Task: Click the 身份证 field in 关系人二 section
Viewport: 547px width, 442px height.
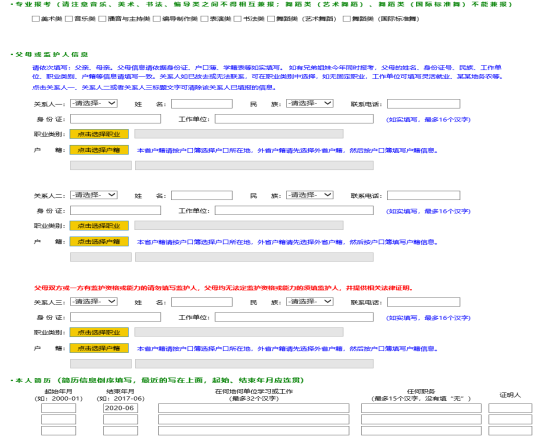Action: [115, 210]
